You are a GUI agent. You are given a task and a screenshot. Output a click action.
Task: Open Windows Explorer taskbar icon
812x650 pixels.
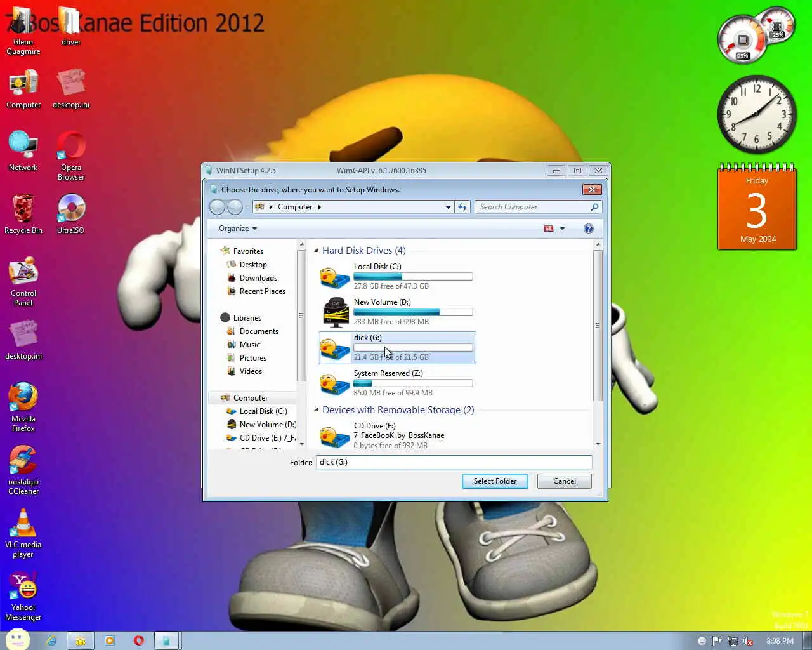81,640
